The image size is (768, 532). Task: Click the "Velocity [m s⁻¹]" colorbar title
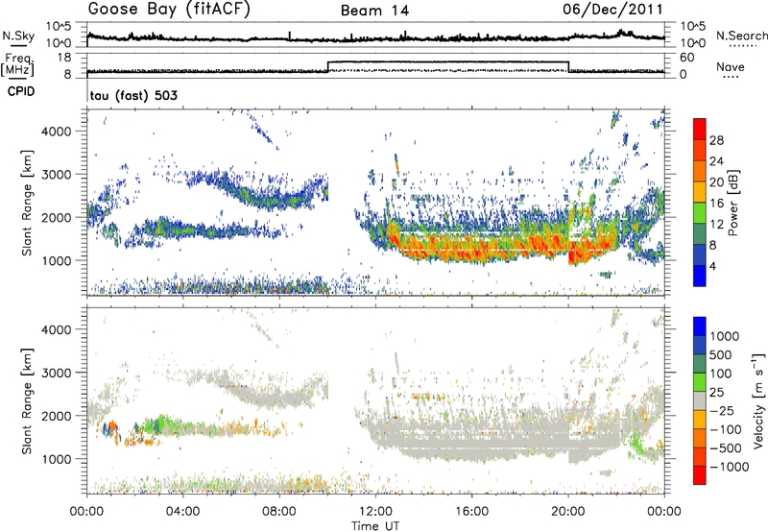758,400
